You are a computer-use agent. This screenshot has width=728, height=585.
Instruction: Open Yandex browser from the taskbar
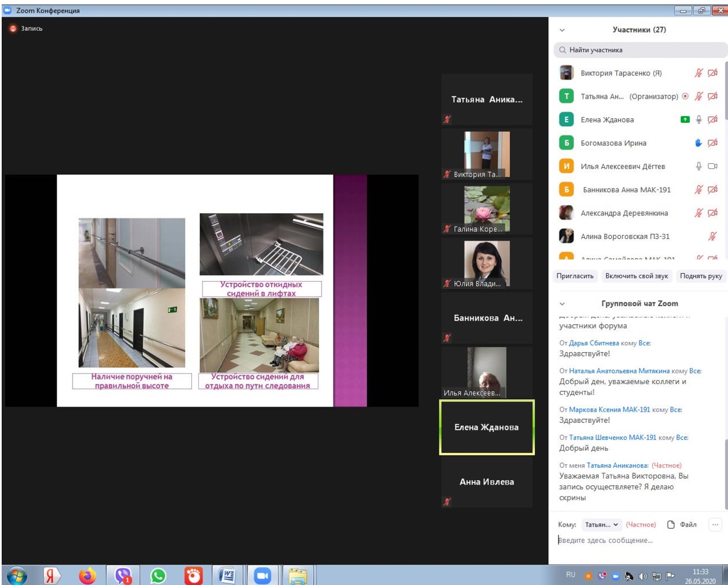coord(51,575)
